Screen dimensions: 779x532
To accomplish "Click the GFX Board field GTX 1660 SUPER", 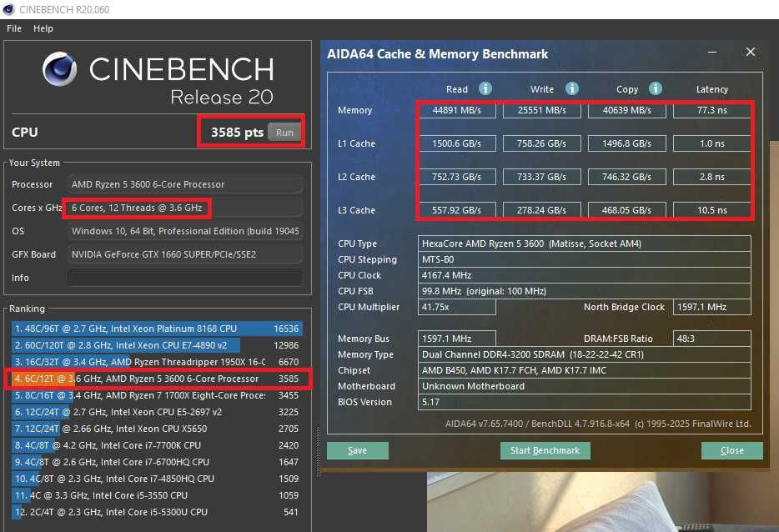I will [x=185, y=254].
